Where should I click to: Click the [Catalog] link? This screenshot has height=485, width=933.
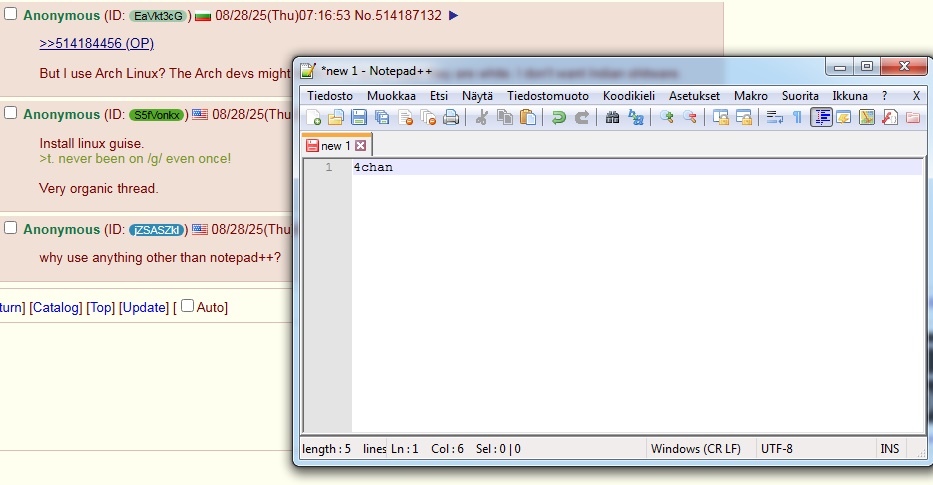tap(56, 307)
